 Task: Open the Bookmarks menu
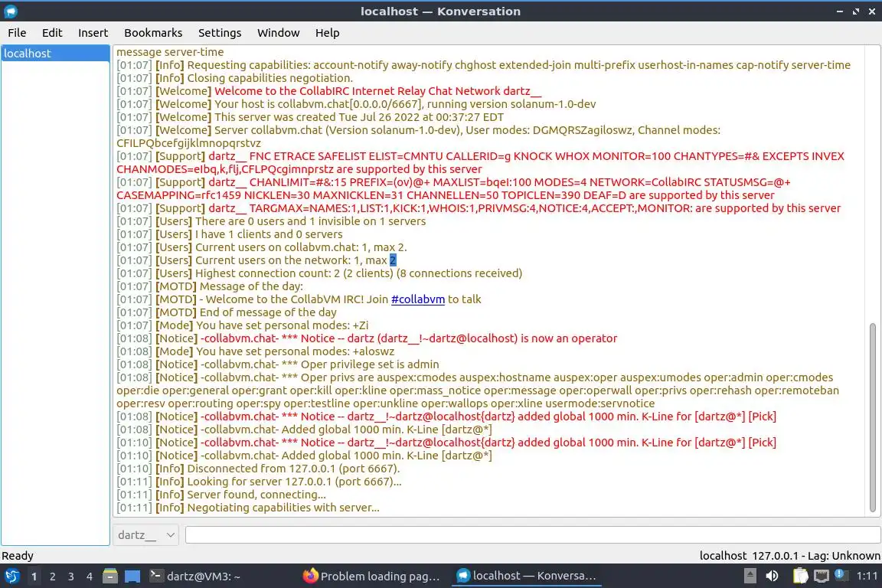(153, 33)
